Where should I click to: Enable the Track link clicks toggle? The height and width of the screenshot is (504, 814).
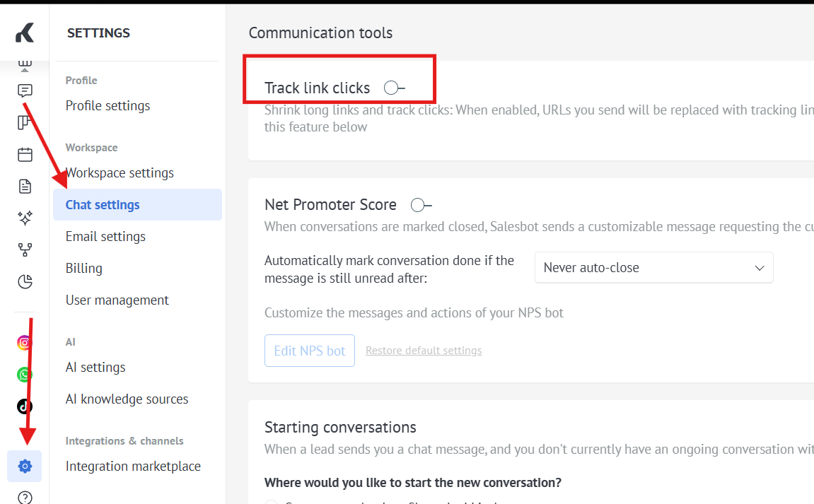point(394,88)
